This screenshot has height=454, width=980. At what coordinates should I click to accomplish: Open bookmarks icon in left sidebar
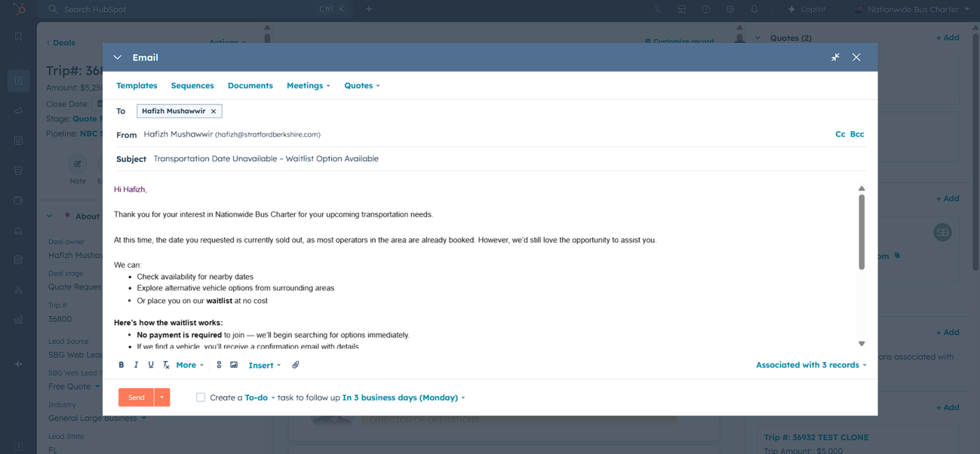[18, 36]
